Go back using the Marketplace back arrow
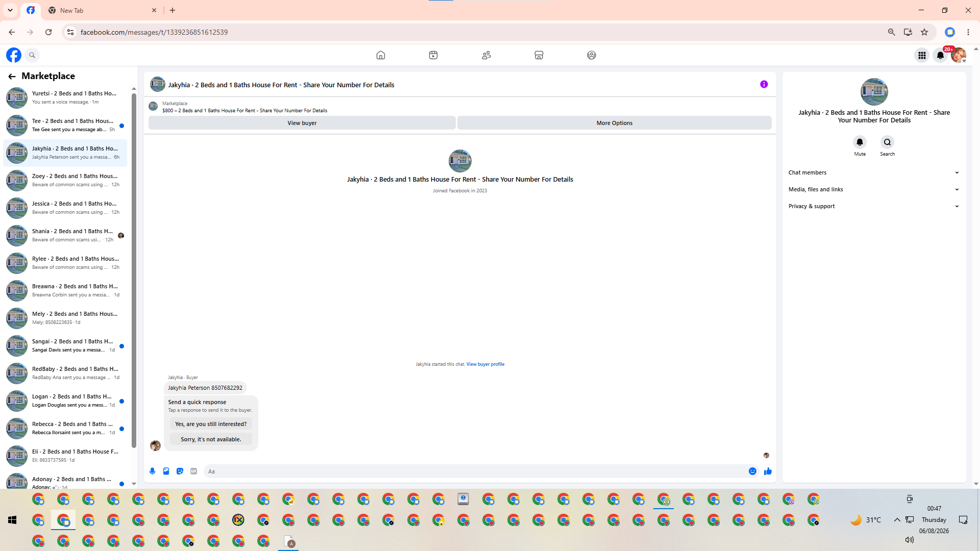 pyautogui.click(x=12, y=76)
